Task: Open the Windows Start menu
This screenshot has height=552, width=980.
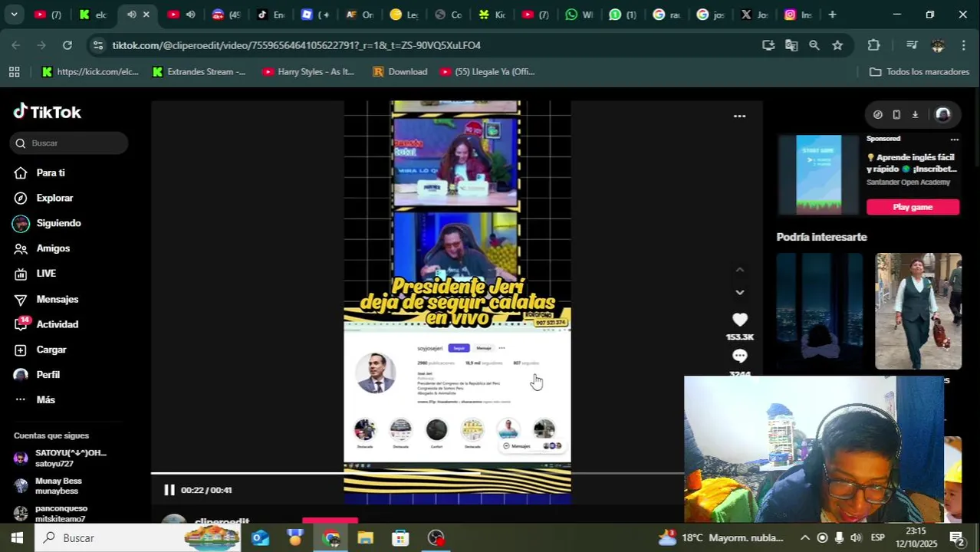Action: (17, 538)
